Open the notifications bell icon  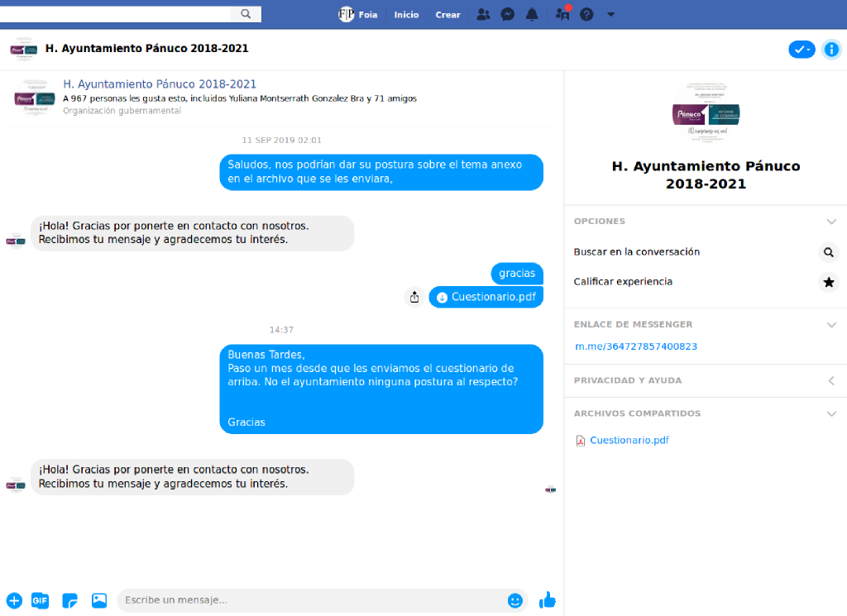532,15
